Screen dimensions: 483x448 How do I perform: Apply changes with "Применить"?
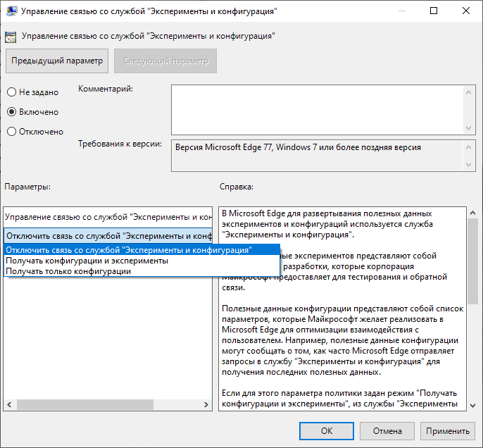coord(448,431)
